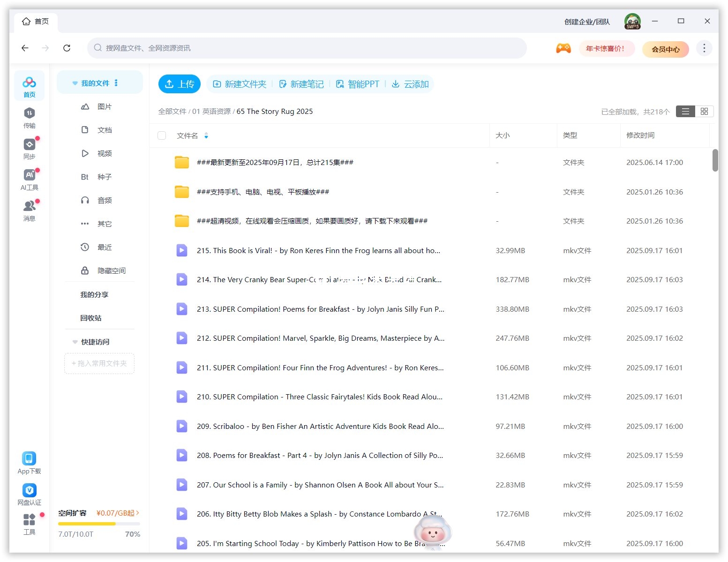Viewport: 728px width, 562px height.
Task: Collapse the 快捷访问 section
Action: 75,342
